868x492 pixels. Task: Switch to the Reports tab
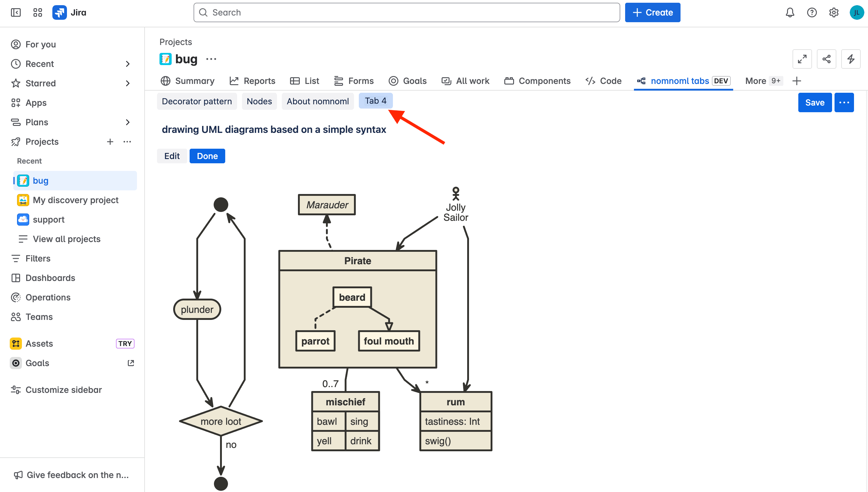[252, 81]
